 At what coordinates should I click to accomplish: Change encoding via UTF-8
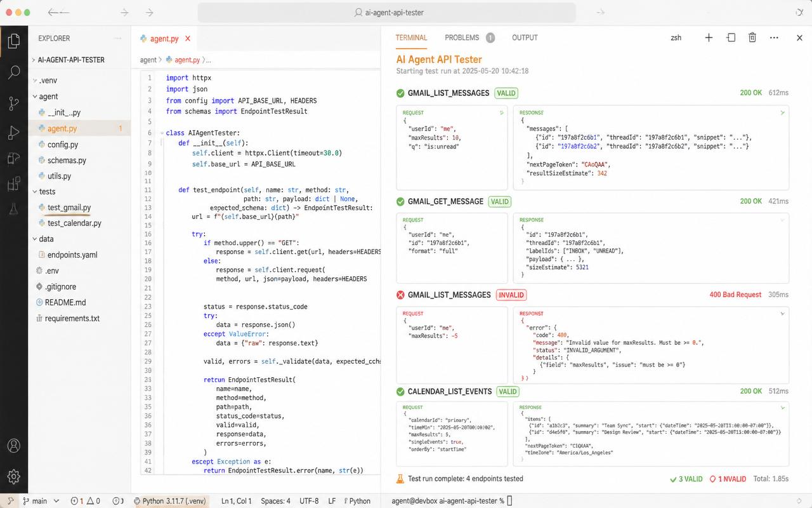point(309,501)
